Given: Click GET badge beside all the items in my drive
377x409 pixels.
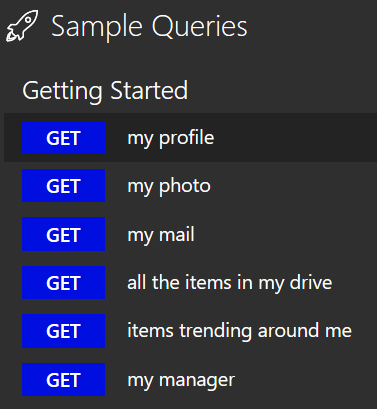Looking at the screenshot, I should pos(63,283).
